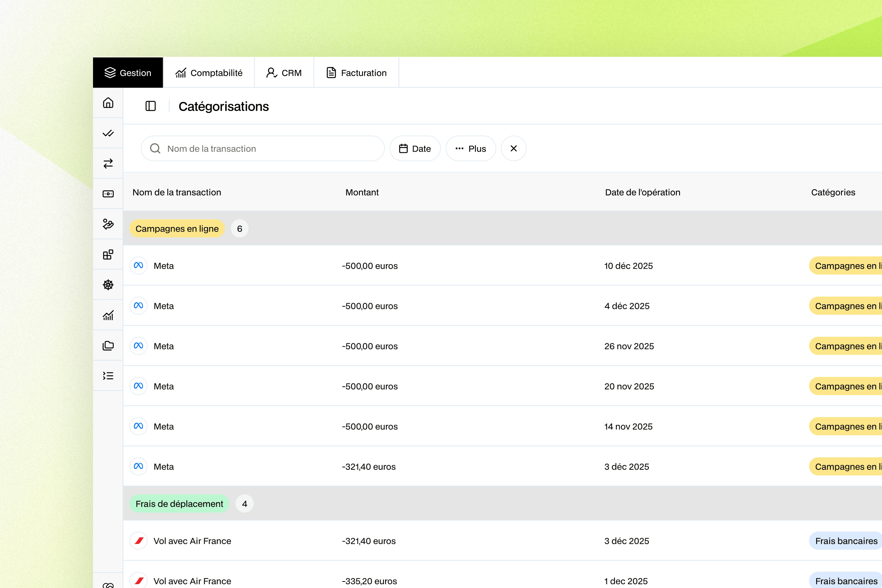The image size is (882, 588).
Task: Collapse the Frais de déplacement group
Action: pos(179,504)
